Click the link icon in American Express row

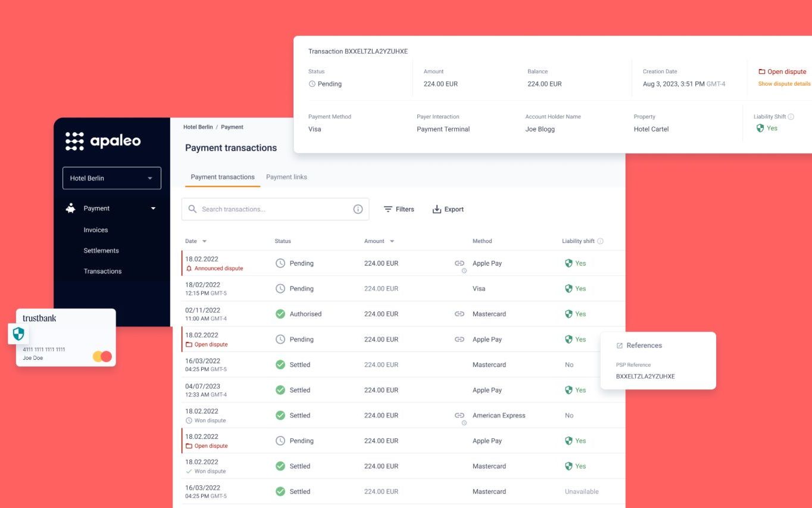pyautogui.click(x=460, y=416)
